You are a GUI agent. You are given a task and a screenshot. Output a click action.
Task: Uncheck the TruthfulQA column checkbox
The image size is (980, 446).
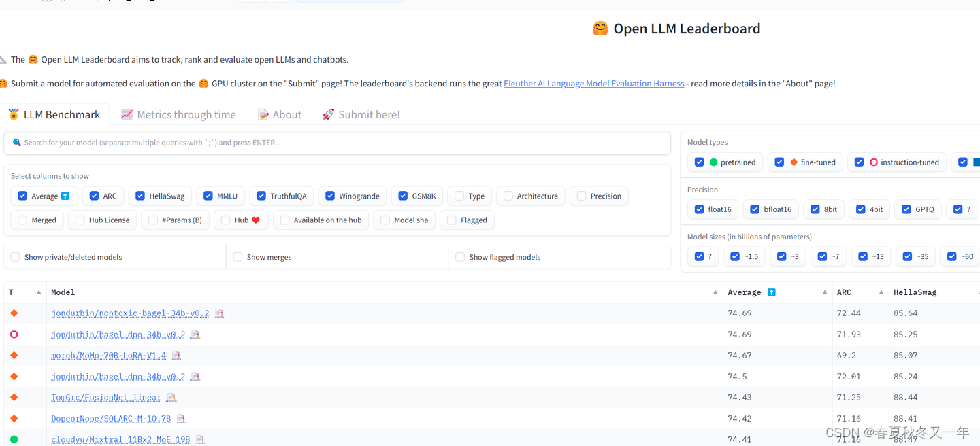(261, 196)
